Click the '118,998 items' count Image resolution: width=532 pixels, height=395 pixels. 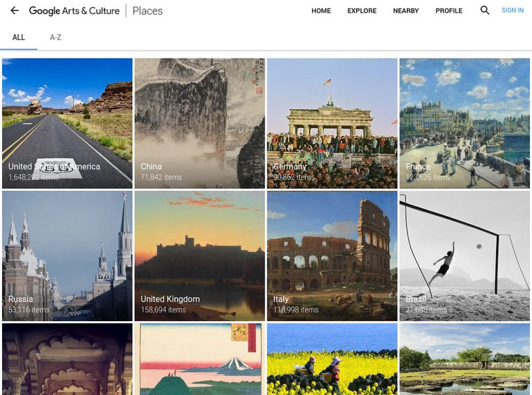[296, 310]
